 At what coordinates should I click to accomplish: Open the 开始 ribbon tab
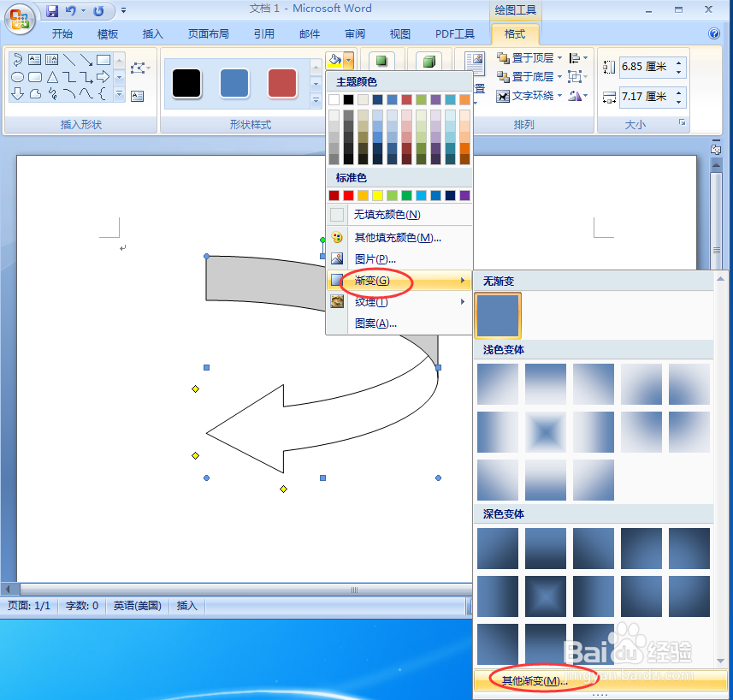coord(62,33)
